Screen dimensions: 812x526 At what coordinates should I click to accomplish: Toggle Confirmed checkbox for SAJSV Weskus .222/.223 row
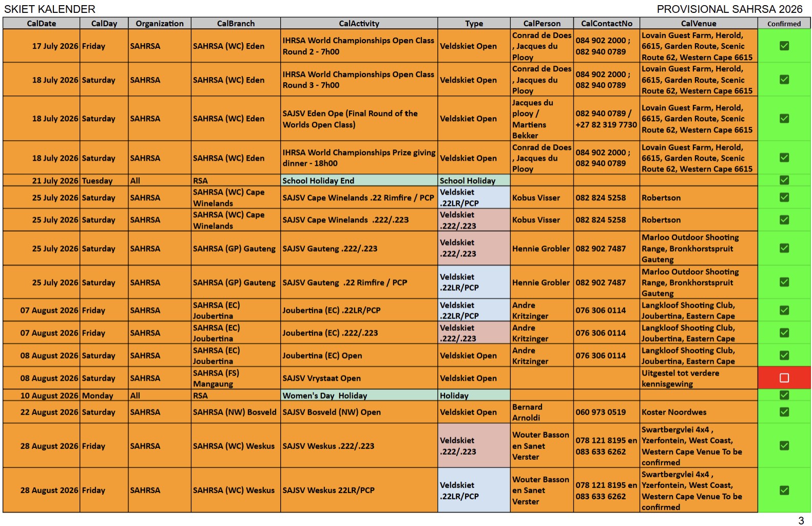coord(784,446)
